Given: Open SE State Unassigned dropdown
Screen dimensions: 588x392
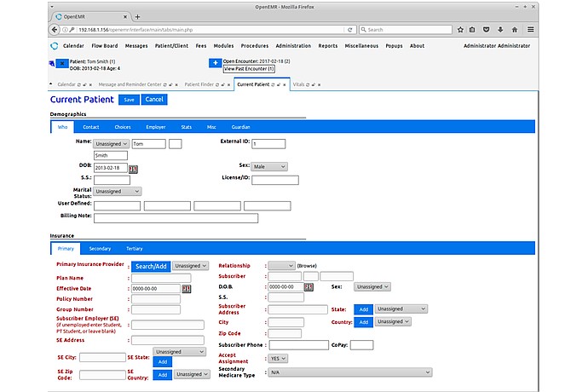Looking at the screenshot, I should click(x=179, y=352).
